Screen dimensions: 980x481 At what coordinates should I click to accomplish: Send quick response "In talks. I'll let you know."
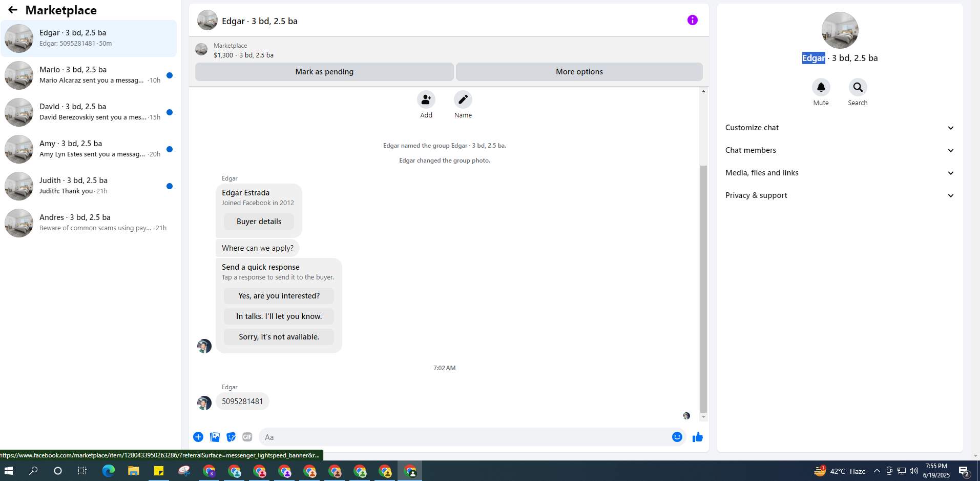(279, 316)
